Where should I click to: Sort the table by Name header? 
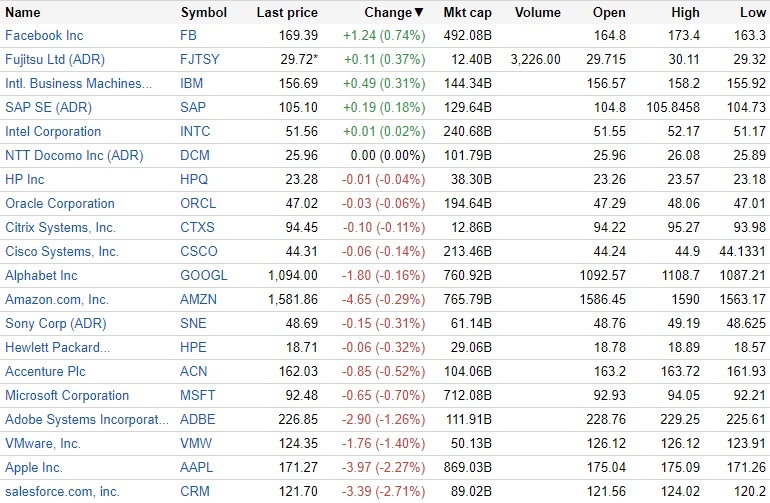point(23,13)
